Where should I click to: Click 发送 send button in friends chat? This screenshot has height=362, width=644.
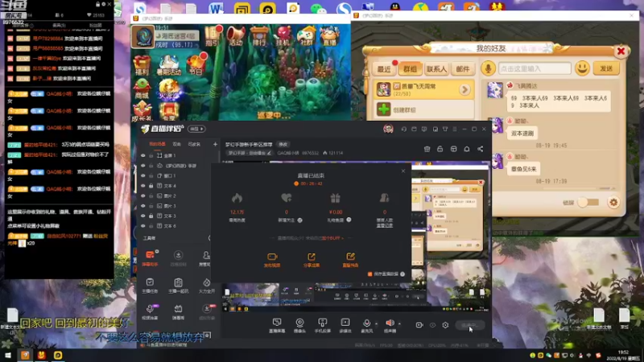(x=606, y=68)
